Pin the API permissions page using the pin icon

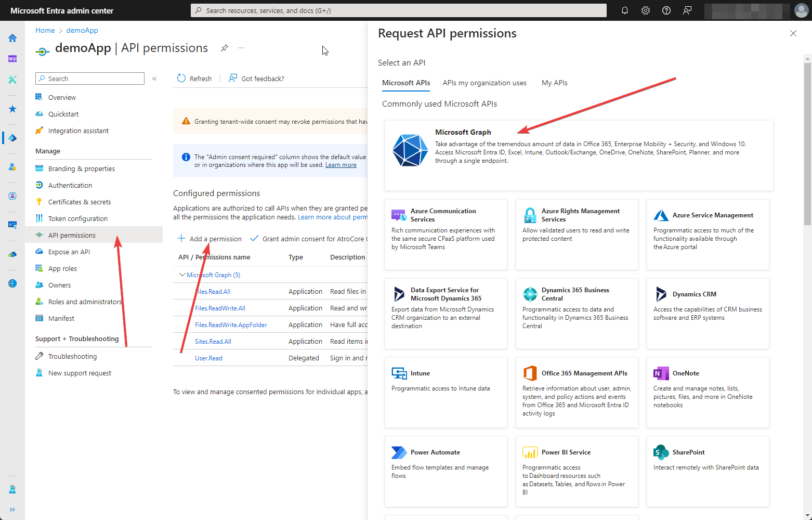coord(224,47)
